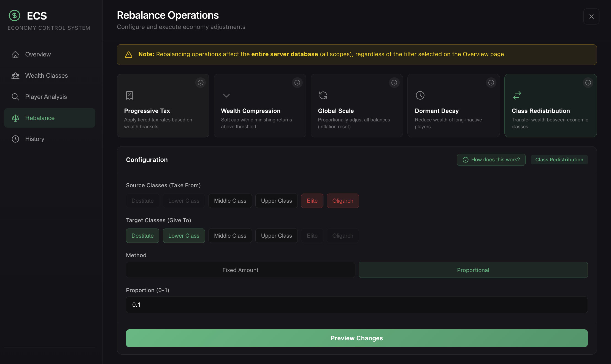This screenshot has height=364, width=611.
Task: Click info icon on Dormant Decay card
Action: [x=491, y=83]
